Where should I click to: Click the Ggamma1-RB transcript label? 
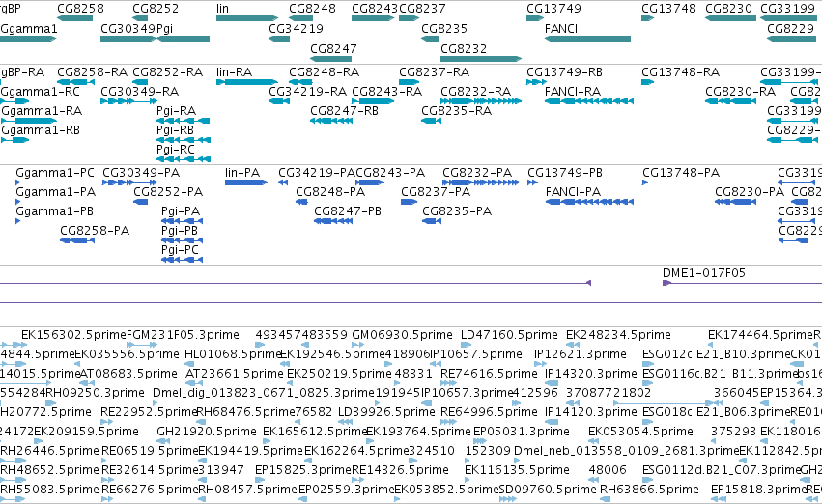[x=41, y=130]
